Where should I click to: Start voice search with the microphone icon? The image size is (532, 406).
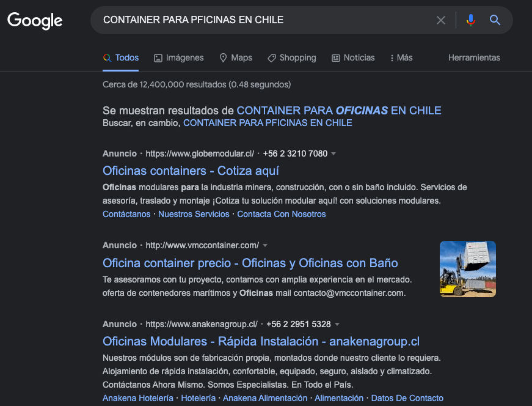470,20
